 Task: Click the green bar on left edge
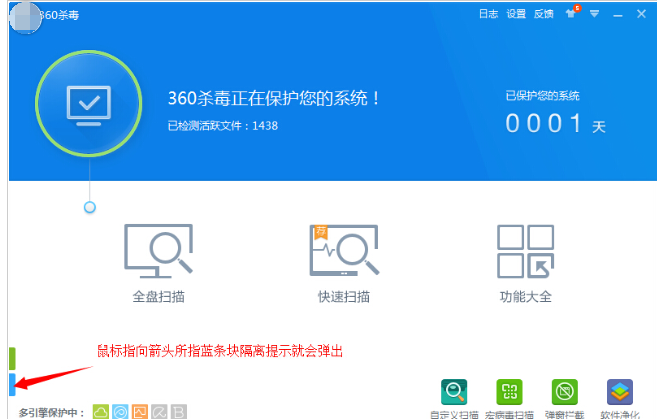[11, 357]
